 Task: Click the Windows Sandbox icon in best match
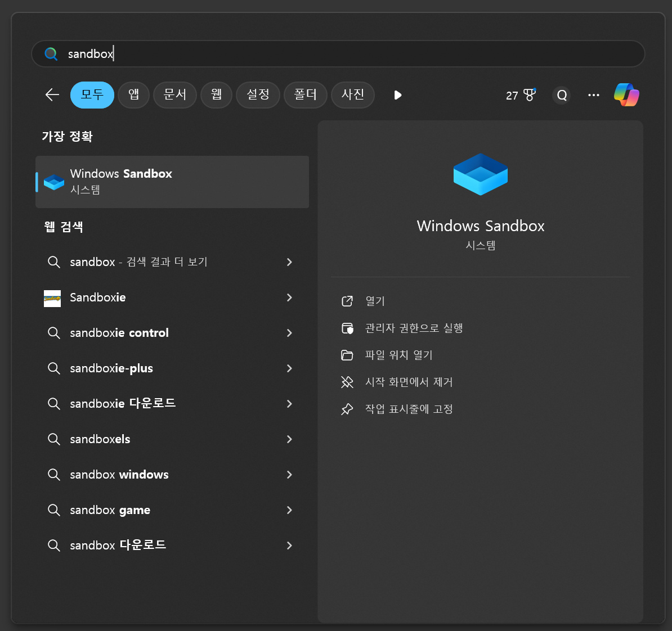(x=54, y=182)
